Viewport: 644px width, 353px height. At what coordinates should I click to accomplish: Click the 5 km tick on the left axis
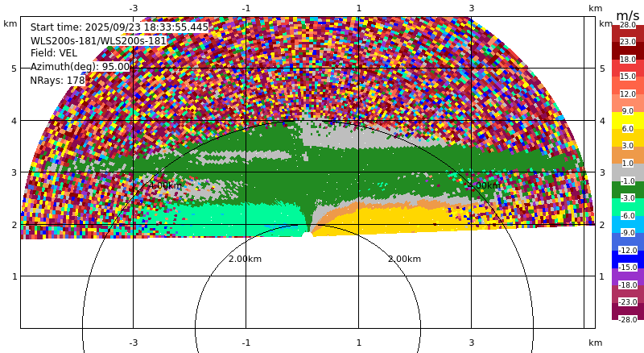point(14,69)
